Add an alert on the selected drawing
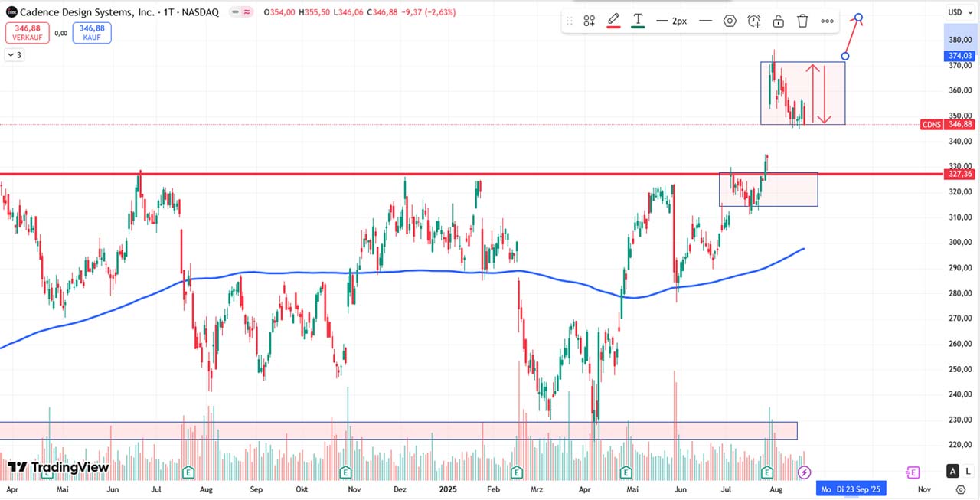 click(754, 21)
